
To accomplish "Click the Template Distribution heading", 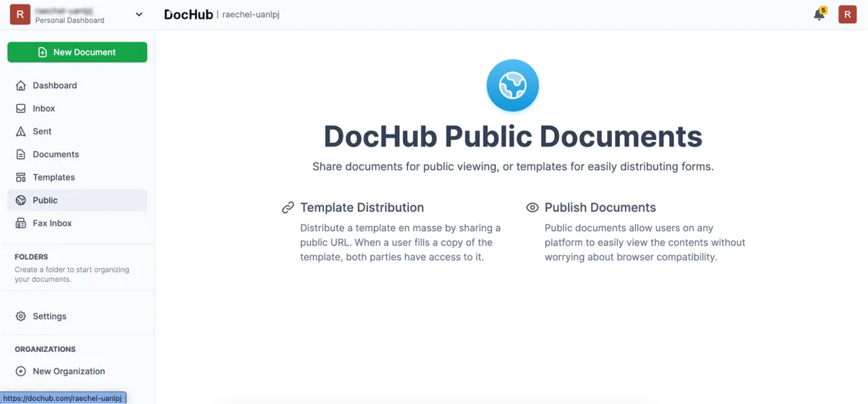I will [x=362, y=207].
